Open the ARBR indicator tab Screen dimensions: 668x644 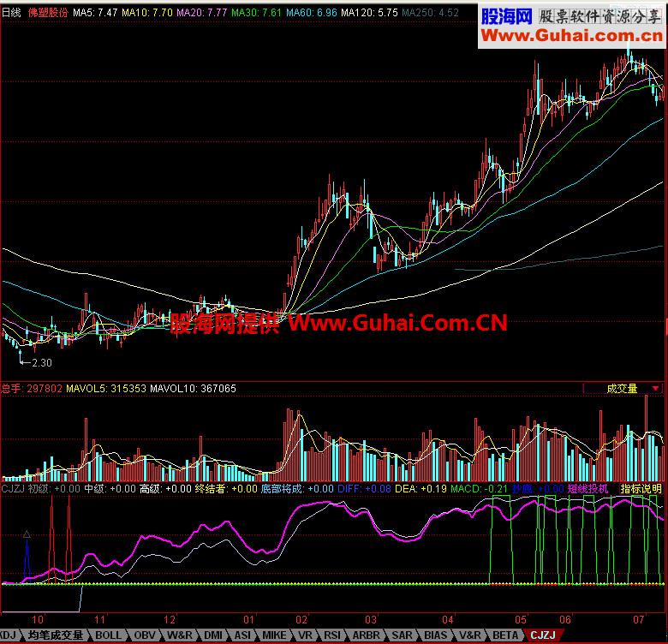pyautogui.click(x=366, y=635)
